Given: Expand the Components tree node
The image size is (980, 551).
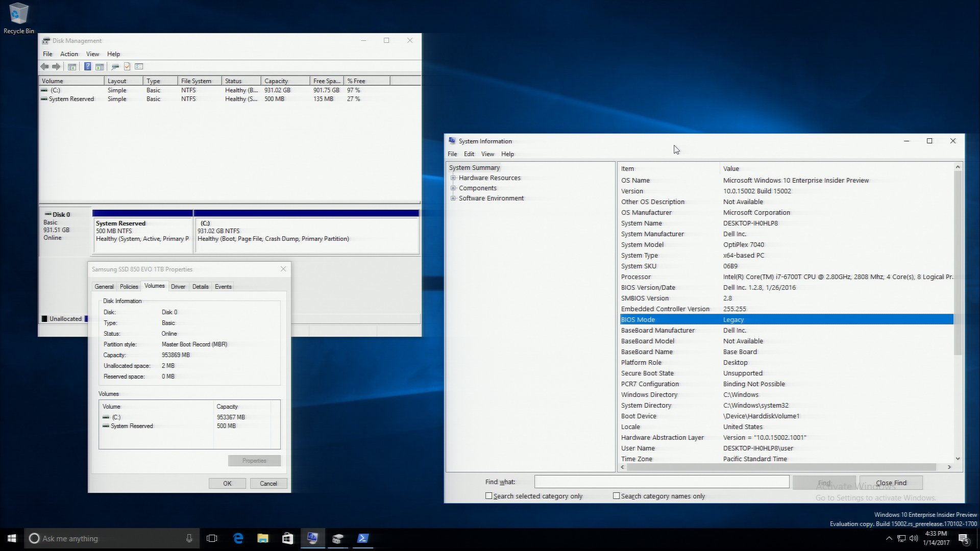Looking at the screenshot, I should 453,188.
